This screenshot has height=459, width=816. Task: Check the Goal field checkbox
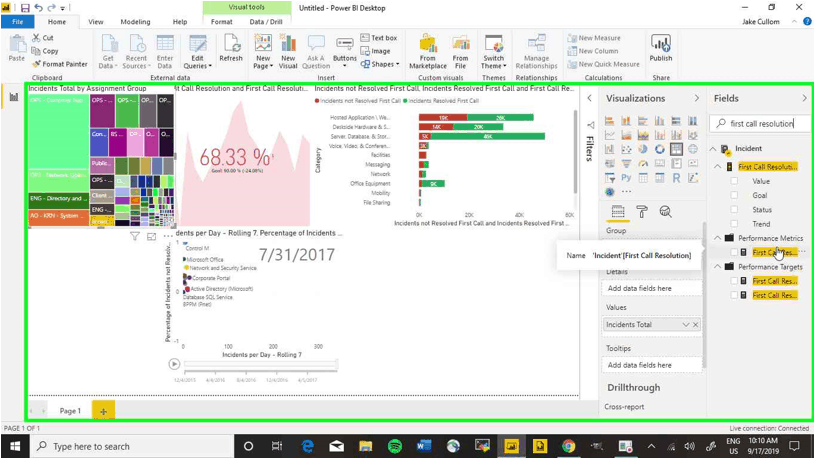click(x=734, y=195)
